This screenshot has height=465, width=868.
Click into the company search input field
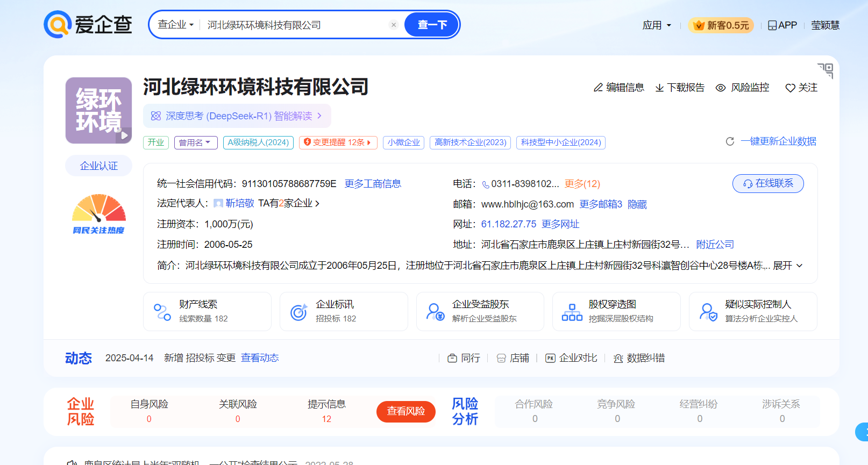pos(295,25)
